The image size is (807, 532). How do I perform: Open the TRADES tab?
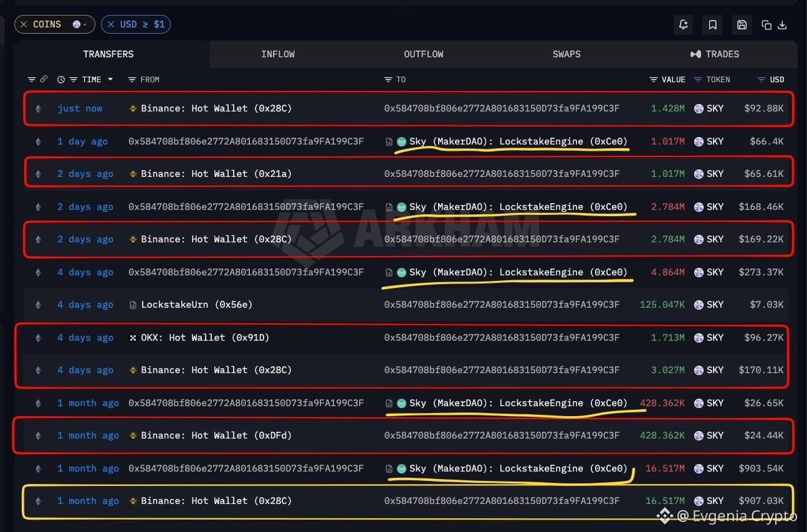coord(715,54)
